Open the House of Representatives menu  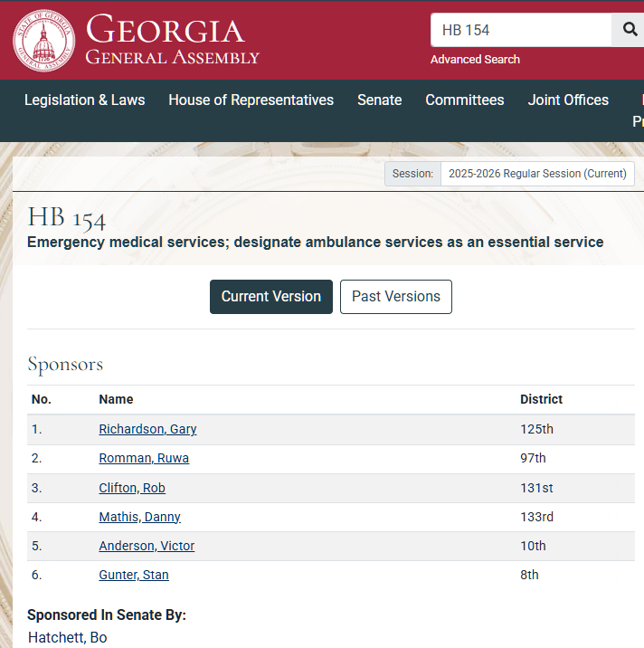point(251,100)
